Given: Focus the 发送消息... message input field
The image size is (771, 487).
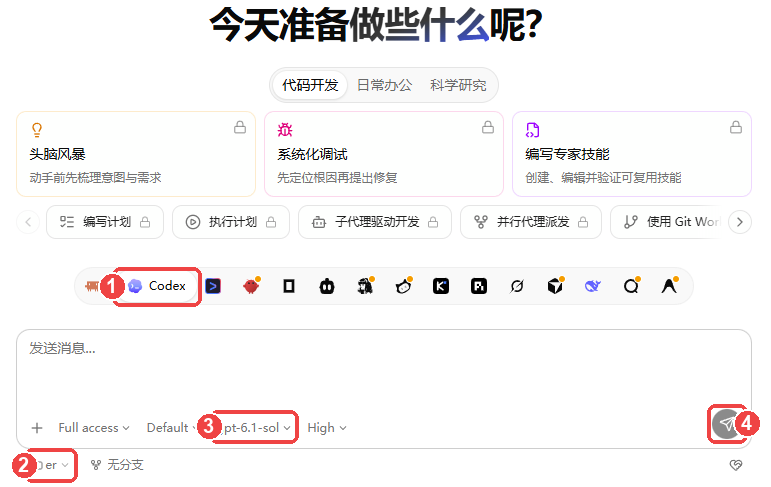Looking at the screenshot, I should point(384,371).
